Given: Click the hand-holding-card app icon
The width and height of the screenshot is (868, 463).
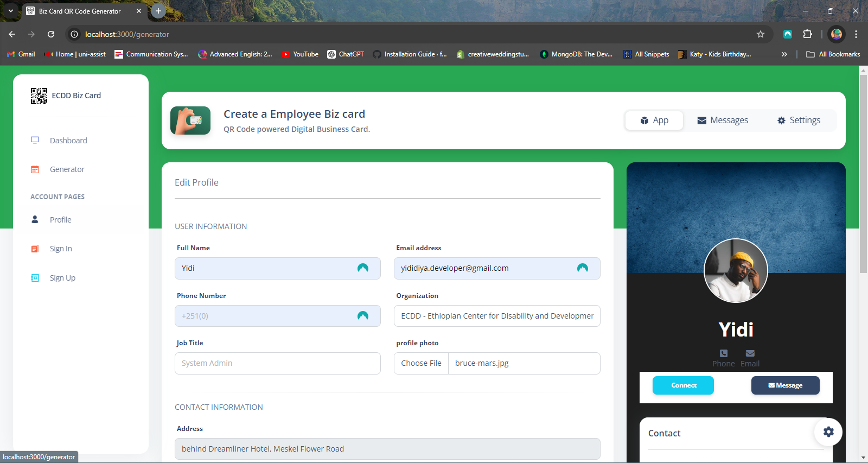Looking at the screenshot, I should coord(190,120).
